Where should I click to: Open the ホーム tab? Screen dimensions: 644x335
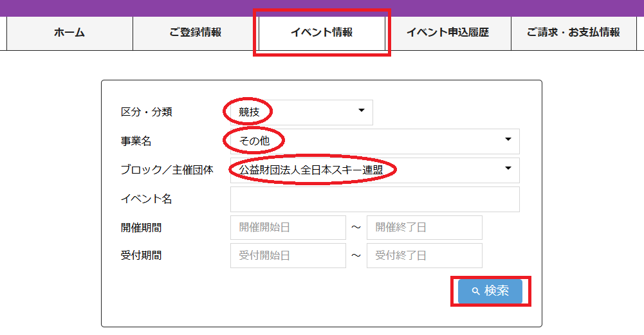[69, 32]
